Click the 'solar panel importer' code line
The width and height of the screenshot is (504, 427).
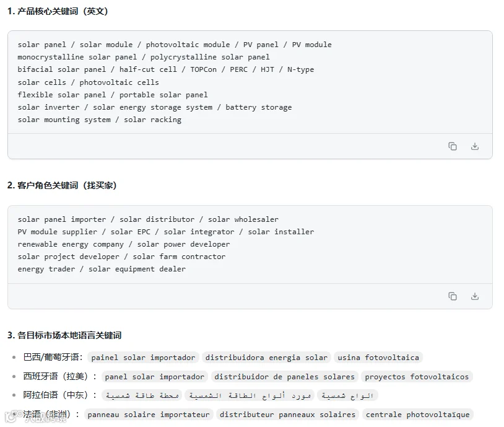[148, 219]
